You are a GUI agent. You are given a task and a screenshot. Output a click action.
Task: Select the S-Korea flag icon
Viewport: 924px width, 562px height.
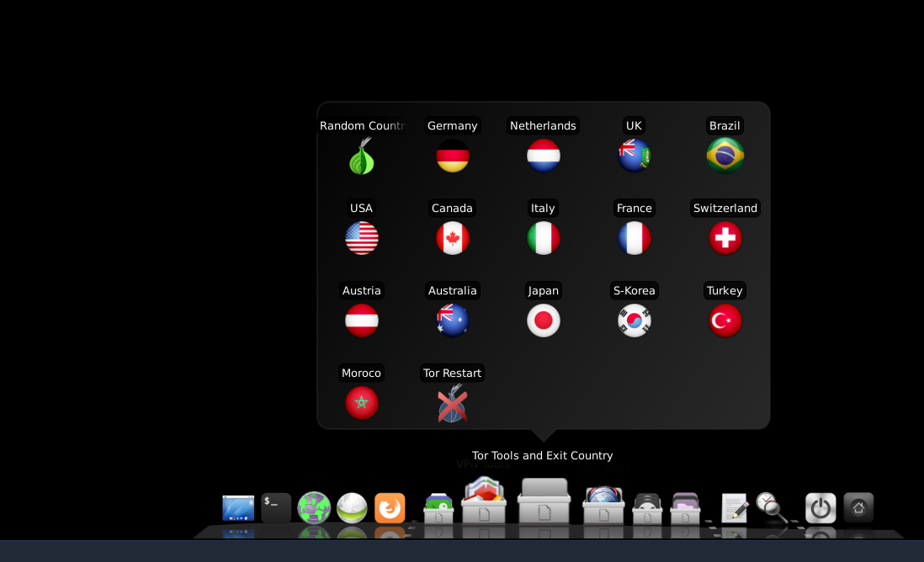tap(635, 321)
